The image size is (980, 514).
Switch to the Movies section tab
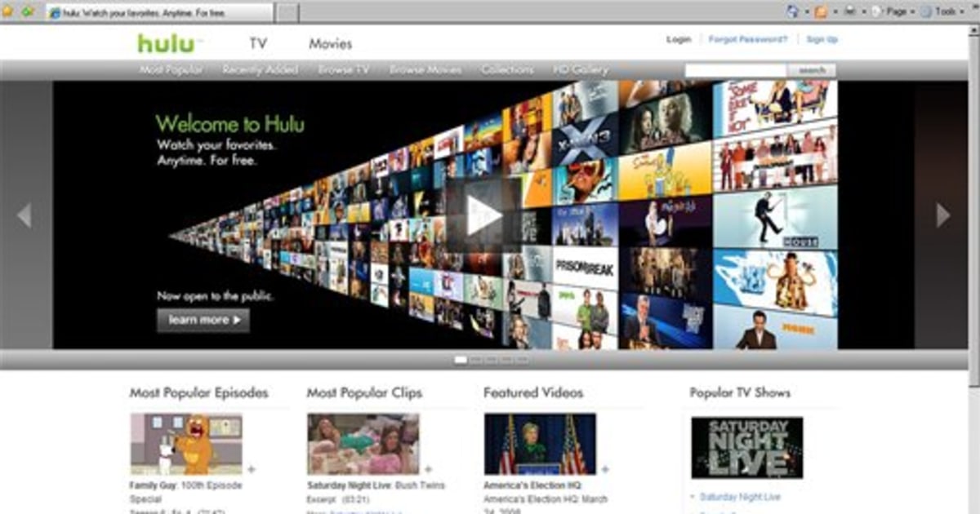pos(330,43)
